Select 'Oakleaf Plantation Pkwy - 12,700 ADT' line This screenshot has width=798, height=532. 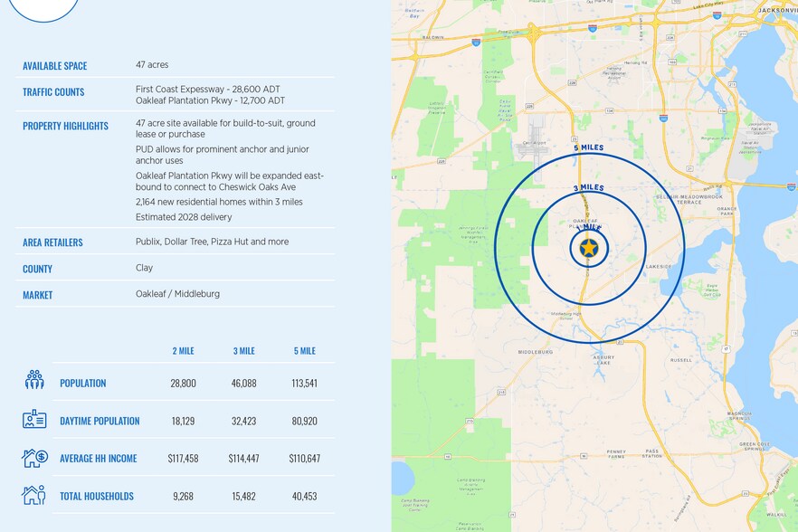[210, 100]
